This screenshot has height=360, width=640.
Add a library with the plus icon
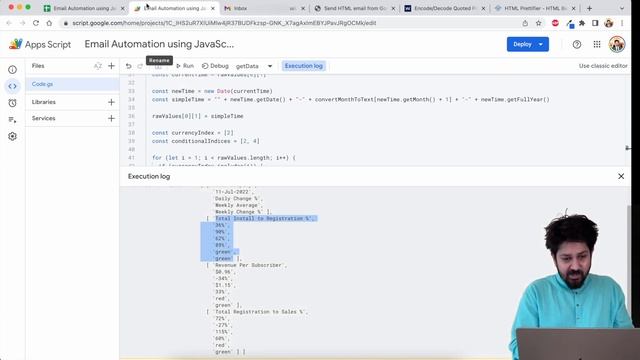click(x=111, y=102)
